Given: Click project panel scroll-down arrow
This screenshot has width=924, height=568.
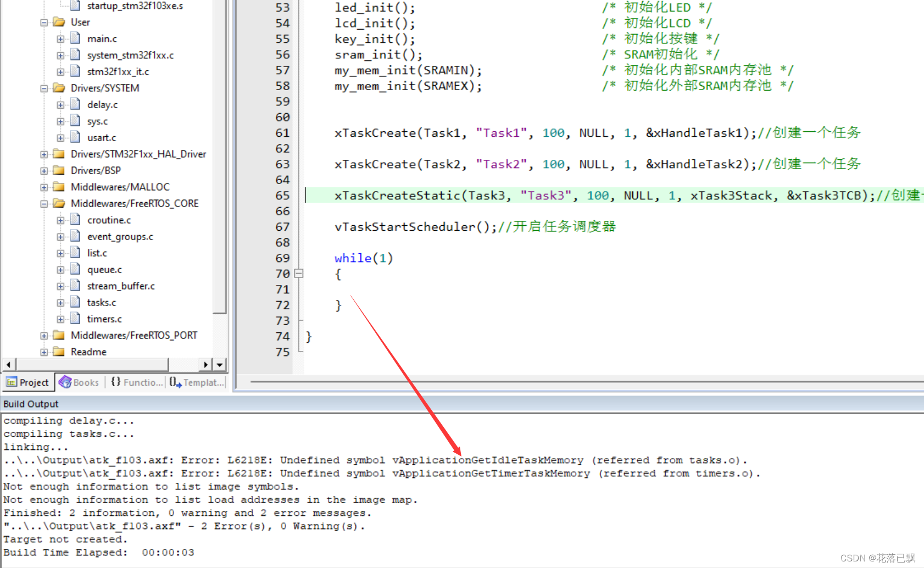Looking at the screenshot, I should coord(220,364).
